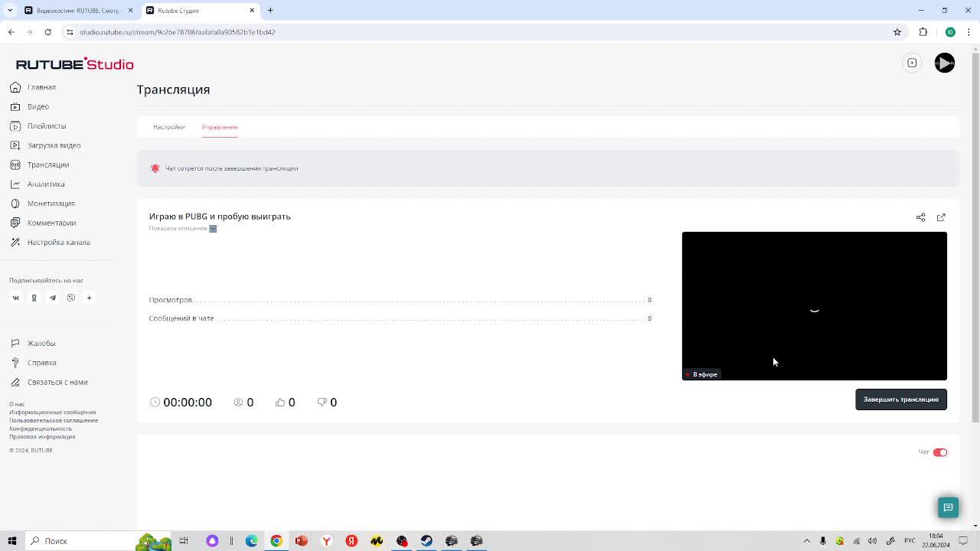
Task: Expand Показать описание arrow
Action: click(213, 228)
